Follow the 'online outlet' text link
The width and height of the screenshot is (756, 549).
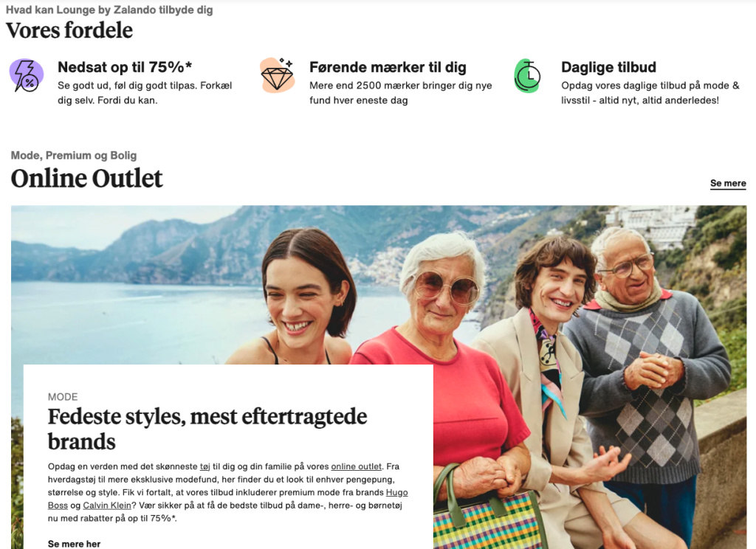[357, 466]
